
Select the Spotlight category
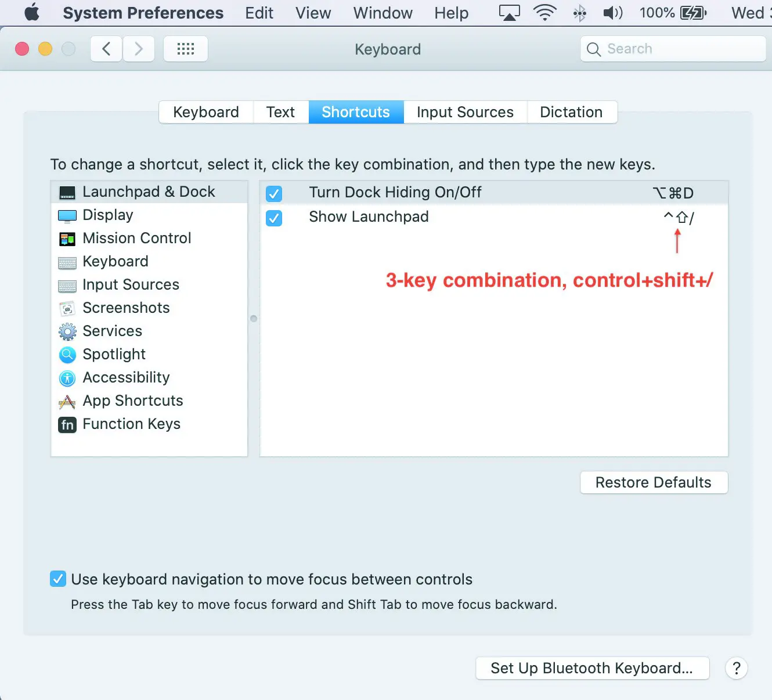pos(150,355)
